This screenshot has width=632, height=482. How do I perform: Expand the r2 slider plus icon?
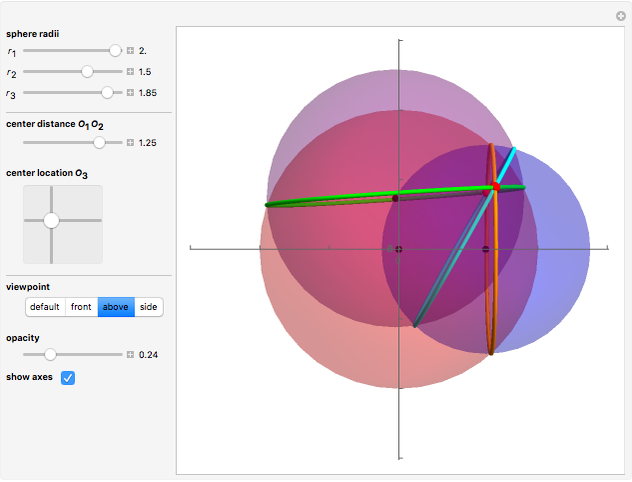click(x=130, y=72)
